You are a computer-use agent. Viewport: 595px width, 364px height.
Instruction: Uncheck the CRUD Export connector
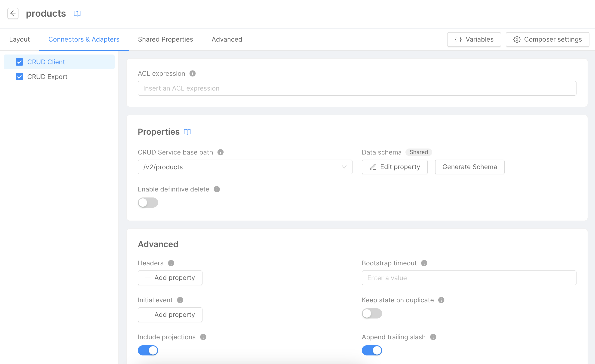tap(20, 77)
